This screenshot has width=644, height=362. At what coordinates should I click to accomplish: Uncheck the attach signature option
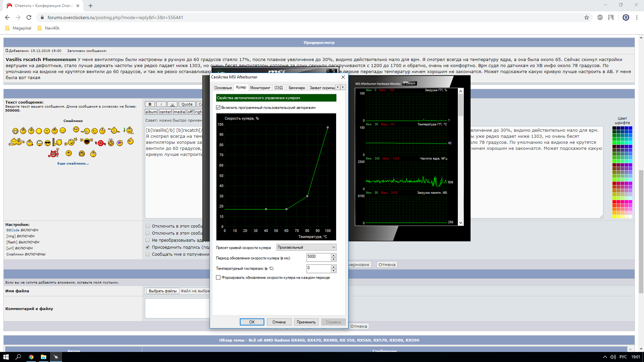coord(148,247)
